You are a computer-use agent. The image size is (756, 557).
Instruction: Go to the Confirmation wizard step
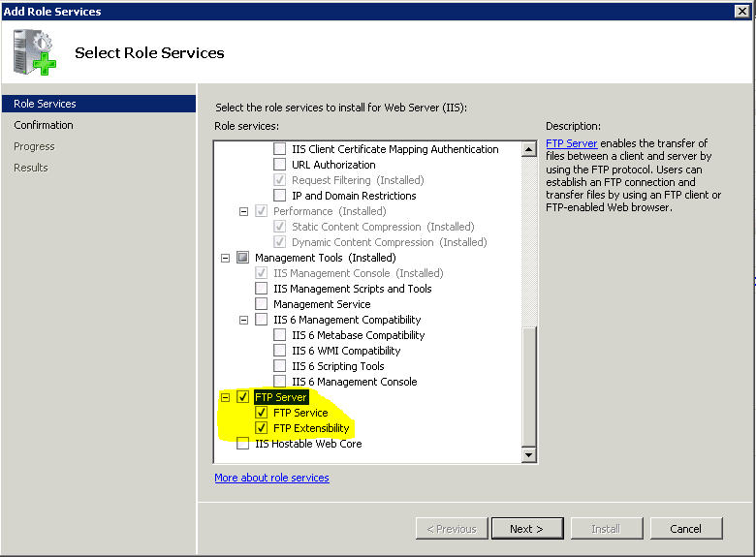pyautogui.click(x=44, y=125)
